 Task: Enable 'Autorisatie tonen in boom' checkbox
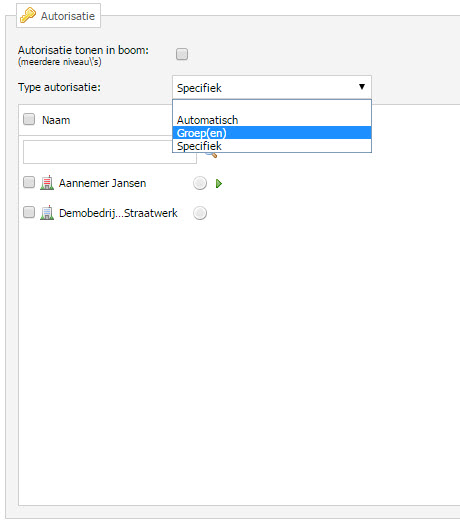pyautogui.click(x=182, y=54)
